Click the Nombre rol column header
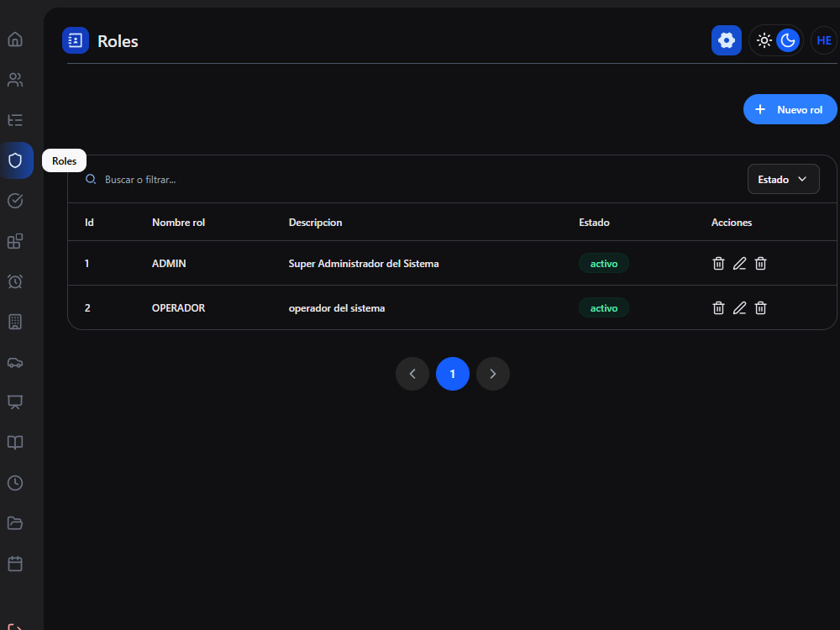The height and width of the screenshot is (630, 840). point(178,223)
